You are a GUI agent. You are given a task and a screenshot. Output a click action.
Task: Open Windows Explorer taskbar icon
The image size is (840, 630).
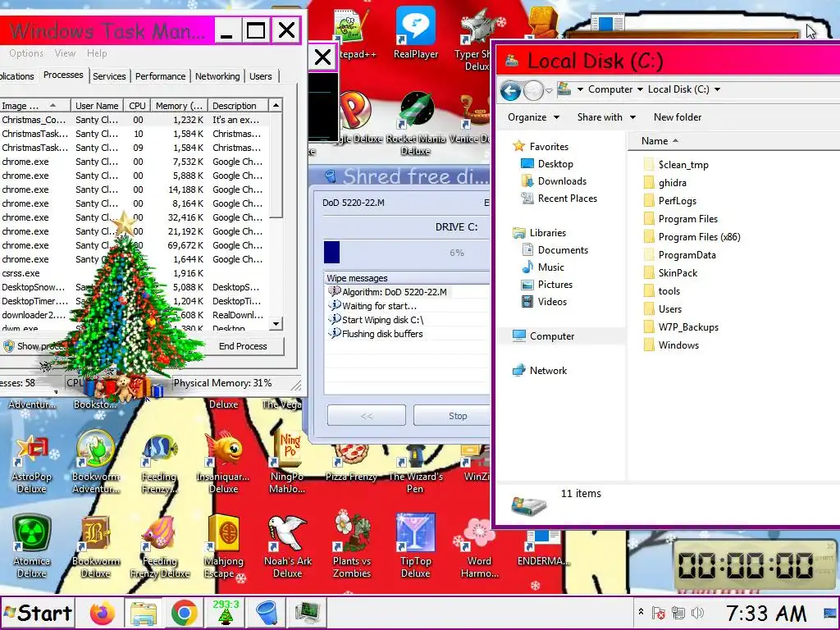coord(143,613)
